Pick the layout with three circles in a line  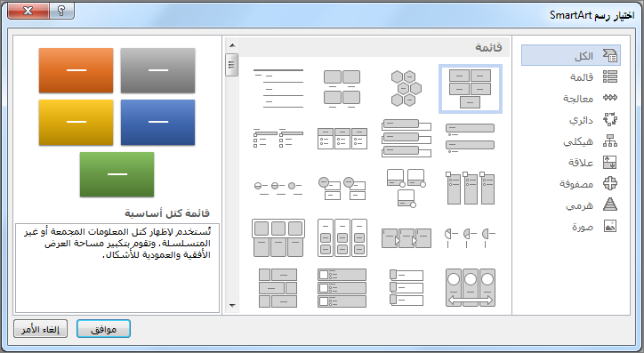(278, 188)
